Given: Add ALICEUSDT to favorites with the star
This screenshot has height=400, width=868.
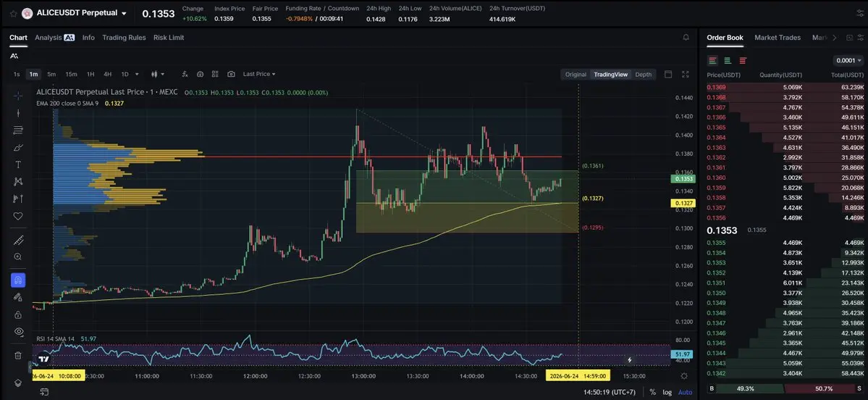Looking at the screenshot, I should [x=13, y=13].
